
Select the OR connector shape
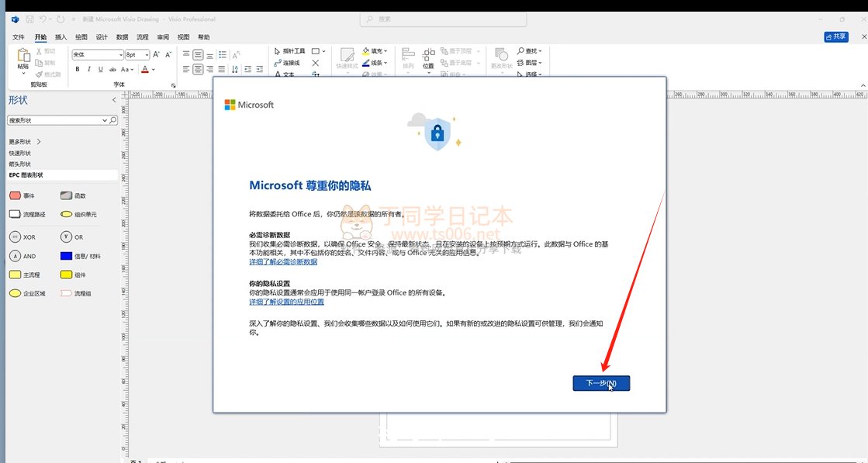point(72,237)
